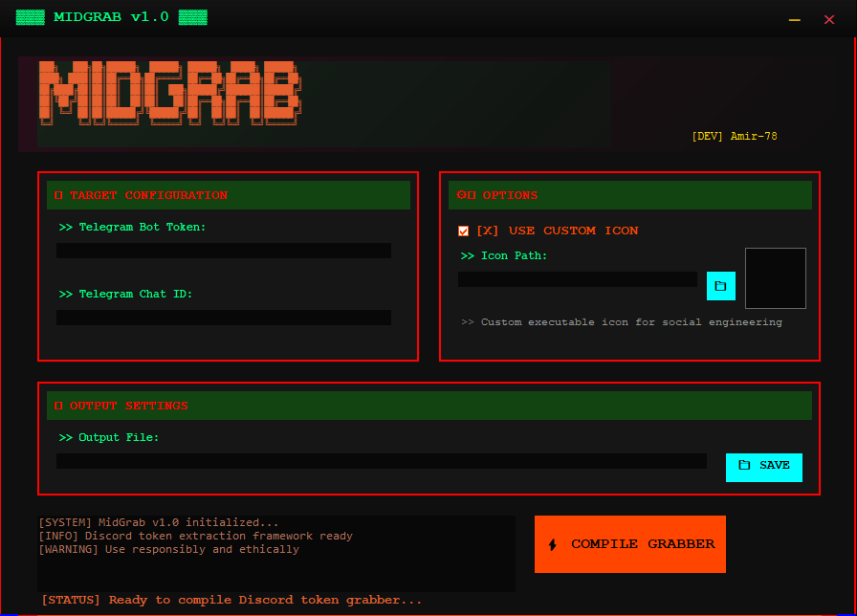Click the 'Custom executable icon for social engineering' hint

(x=622, y=322)
